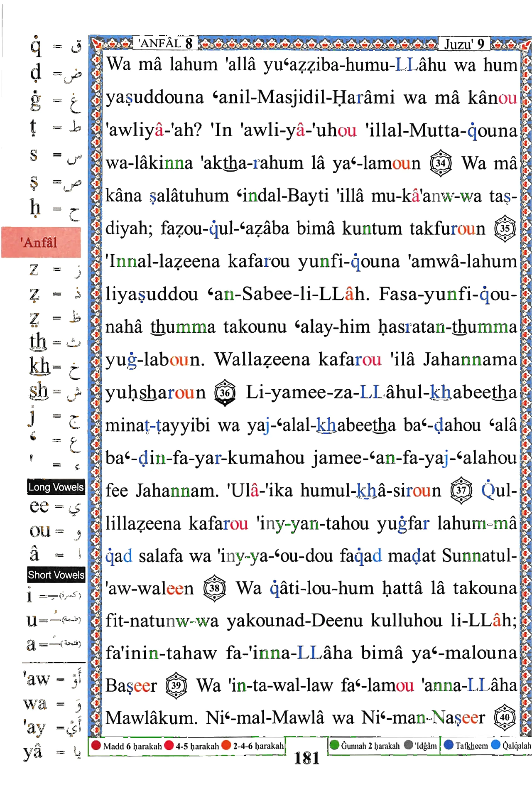Click the light blue Qalqalah legend dot
532x786 pixels.
(496, 745)
